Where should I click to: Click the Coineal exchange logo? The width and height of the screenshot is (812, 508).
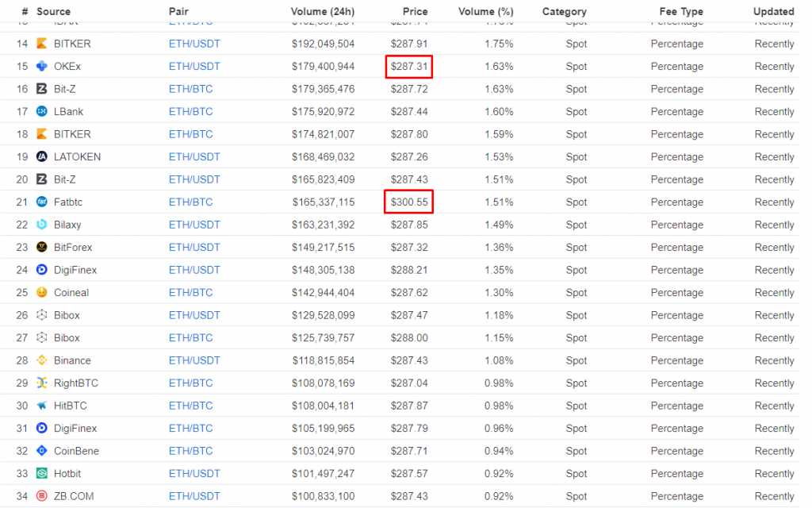pyautogui.click(x=42, y=292)
